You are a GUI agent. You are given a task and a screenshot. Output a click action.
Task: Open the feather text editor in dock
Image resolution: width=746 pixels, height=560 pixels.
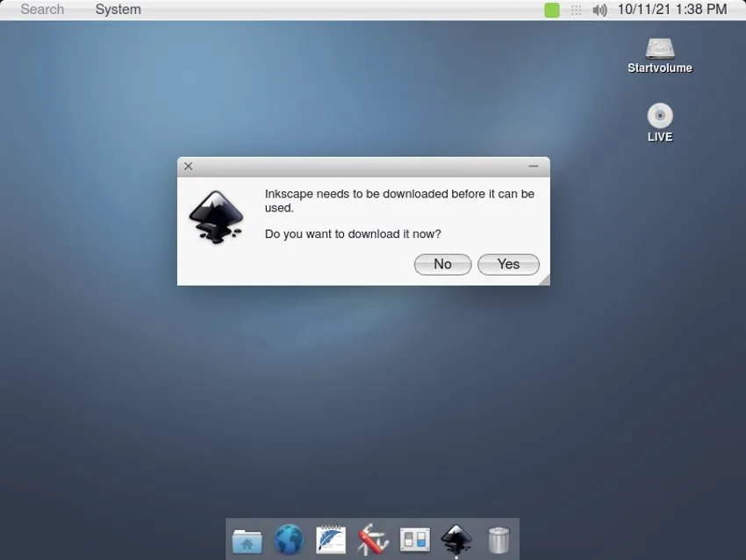click(x=331, y=540)
